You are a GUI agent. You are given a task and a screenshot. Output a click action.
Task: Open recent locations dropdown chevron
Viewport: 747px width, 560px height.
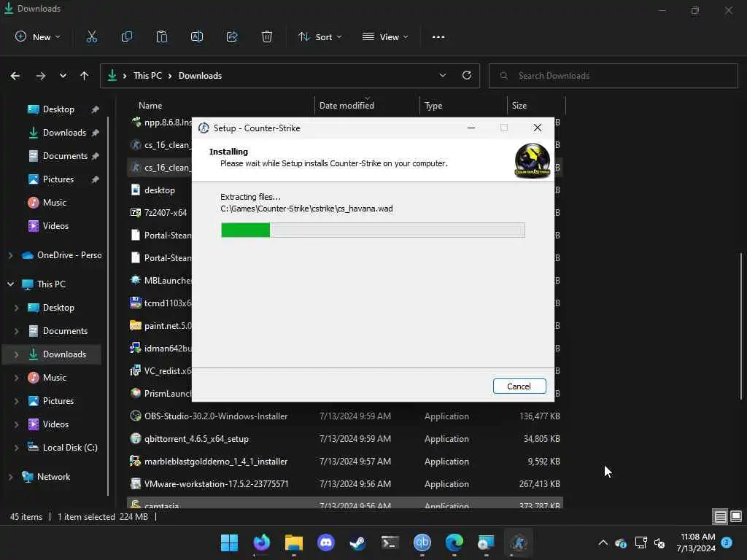(63, 76)
